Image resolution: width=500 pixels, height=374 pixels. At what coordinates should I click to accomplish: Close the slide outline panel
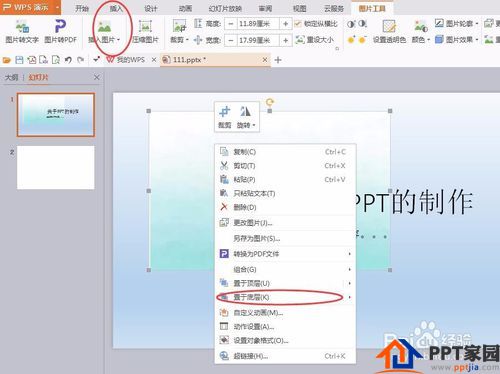97,77
